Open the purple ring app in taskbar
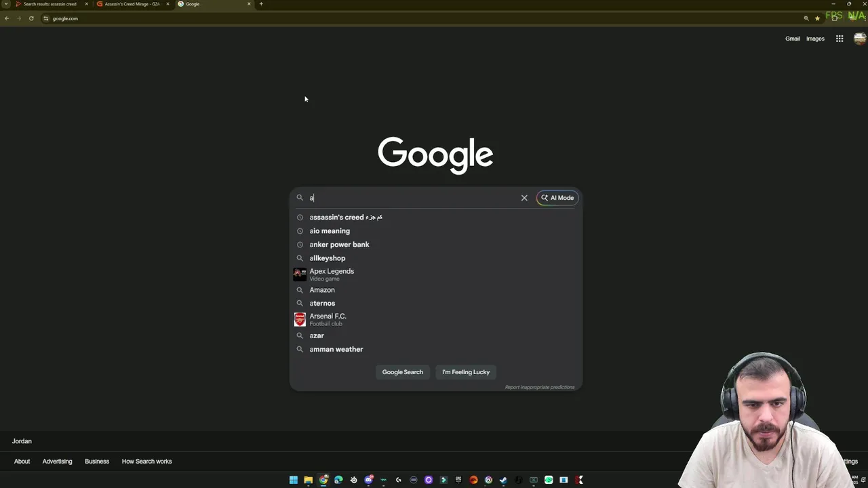Screen dimensions: 868x488 point(429,480)
